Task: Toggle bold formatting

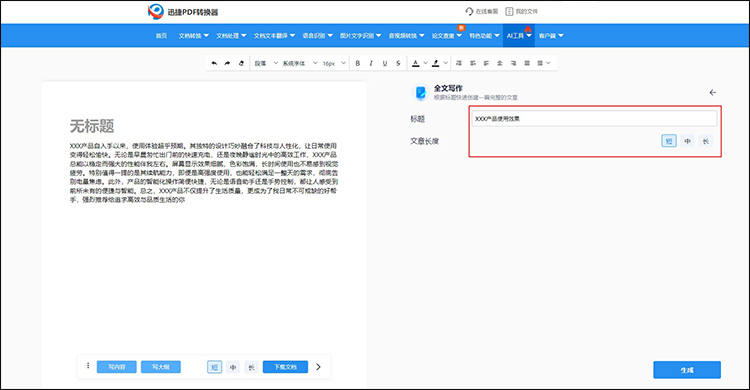Action: click(x=357, y=63)
